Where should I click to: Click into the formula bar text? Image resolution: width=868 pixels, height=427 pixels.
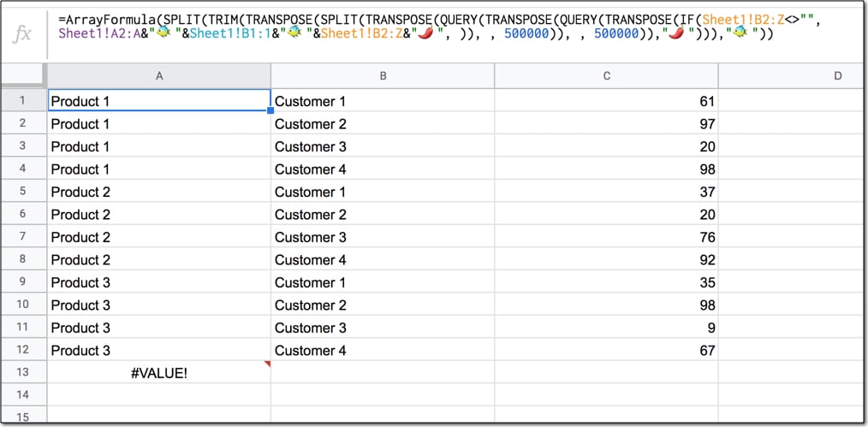click(437, 27)
